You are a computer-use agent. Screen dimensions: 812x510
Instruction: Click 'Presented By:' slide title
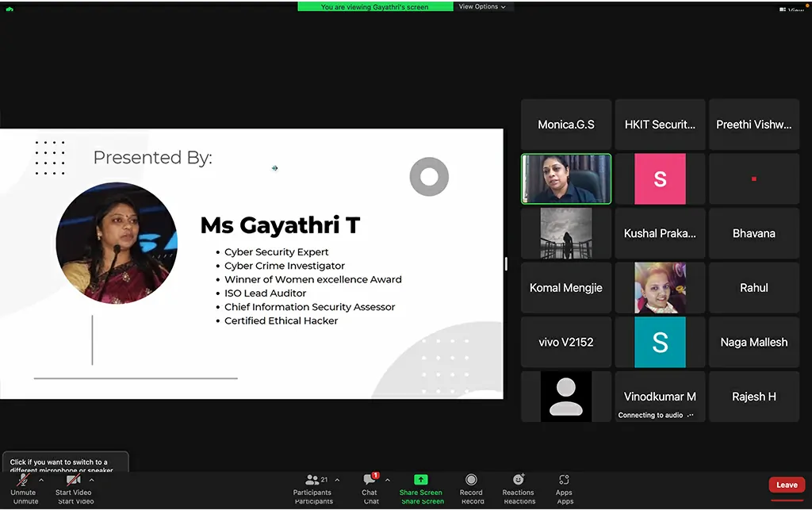[153, 157]
